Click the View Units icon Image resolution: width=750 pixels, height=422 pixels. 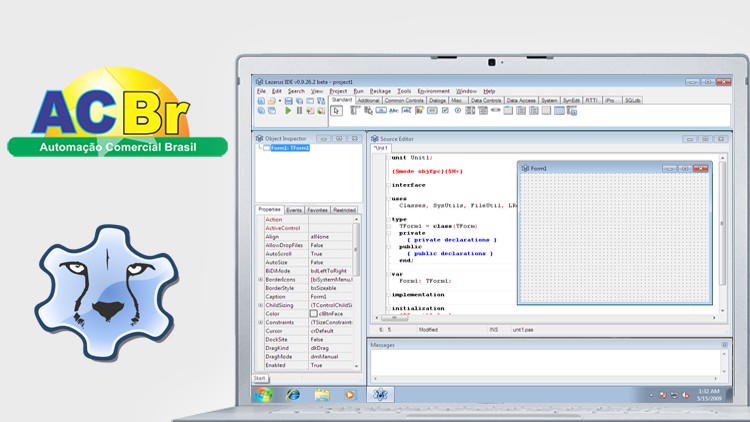click(x=261, y=111)
